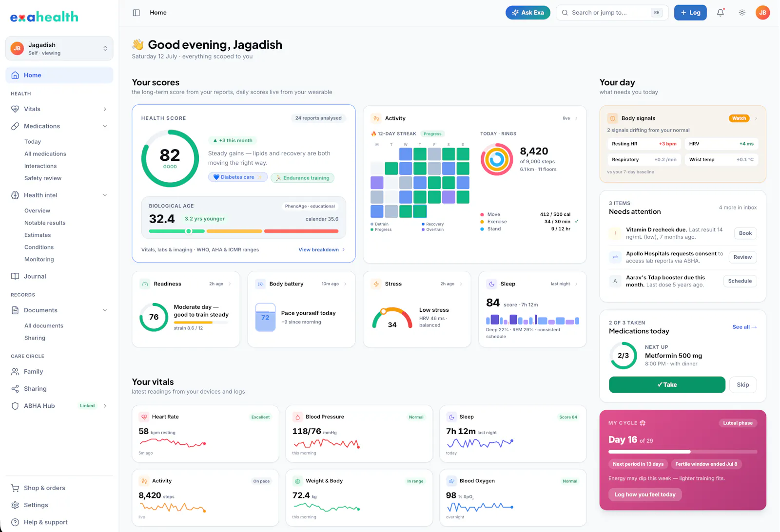This screenshot has width=780, height=532.
Task: Click the Blood Pressure droplet icon
Action: tap(297, 417)
